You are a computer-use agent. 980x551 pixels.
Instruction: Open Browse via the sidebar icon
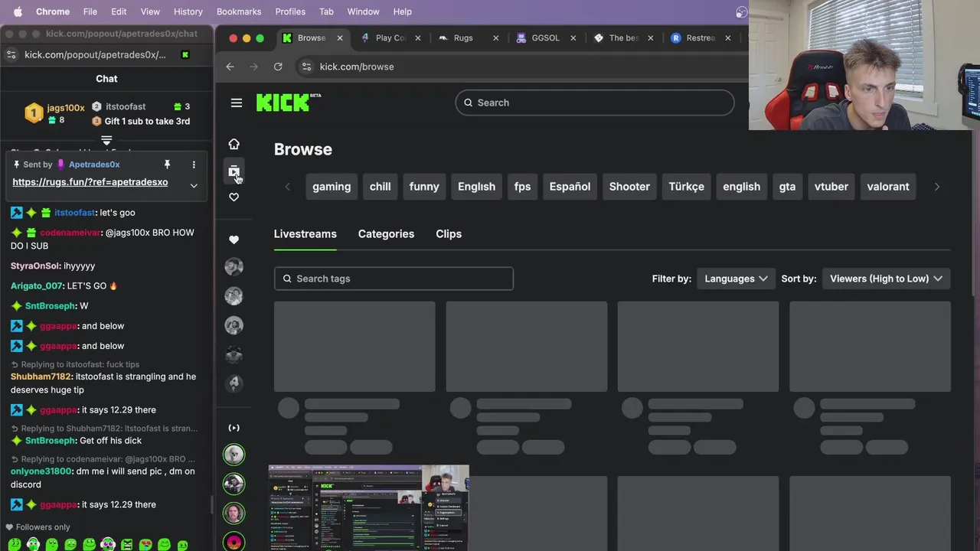[x=234, y=171]
